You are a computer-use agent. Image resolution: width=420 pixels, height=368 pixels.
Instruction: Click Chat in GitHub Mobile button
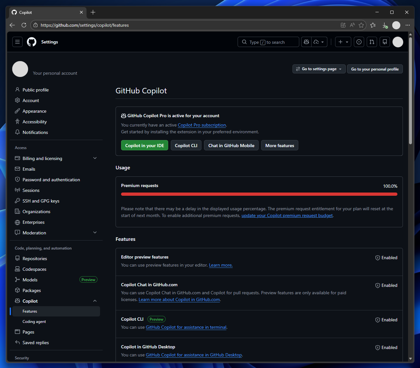pos(231,146)
